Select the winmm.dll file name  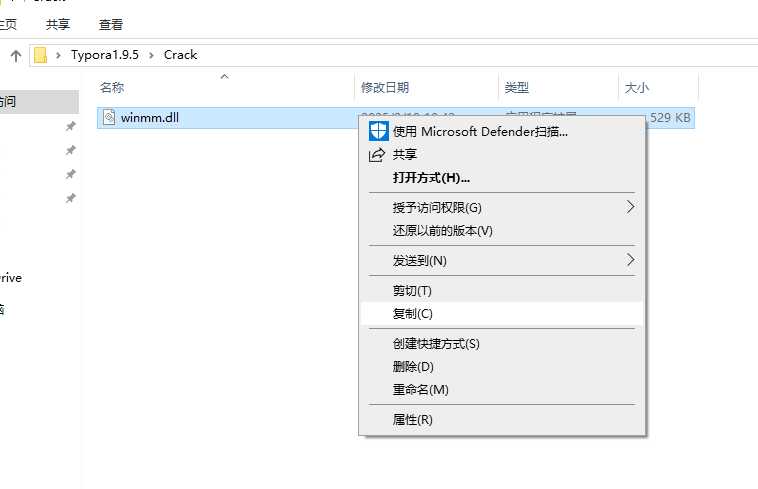[x=150, y=117]
